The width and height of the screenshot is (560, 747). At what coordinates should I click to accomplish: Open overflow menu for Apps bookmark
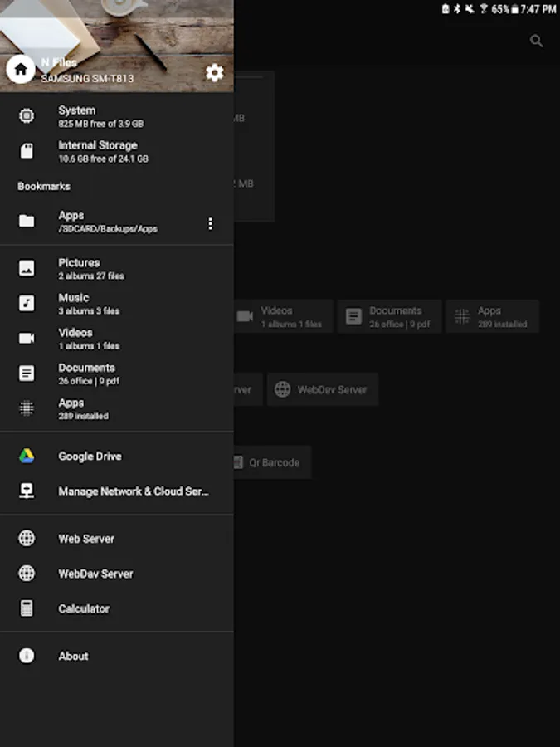pos(210,223)
